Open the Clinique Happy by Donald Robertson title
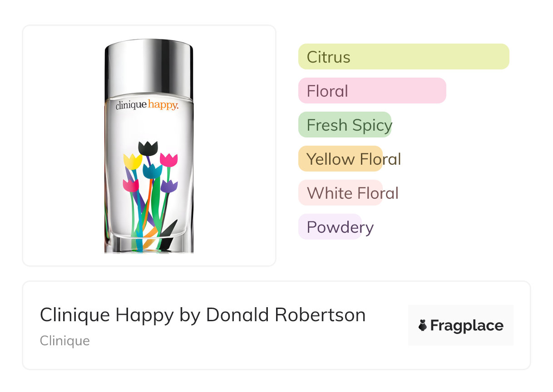Image resolution: width=553 pixels, height=392 pixels. coord(202,315)
